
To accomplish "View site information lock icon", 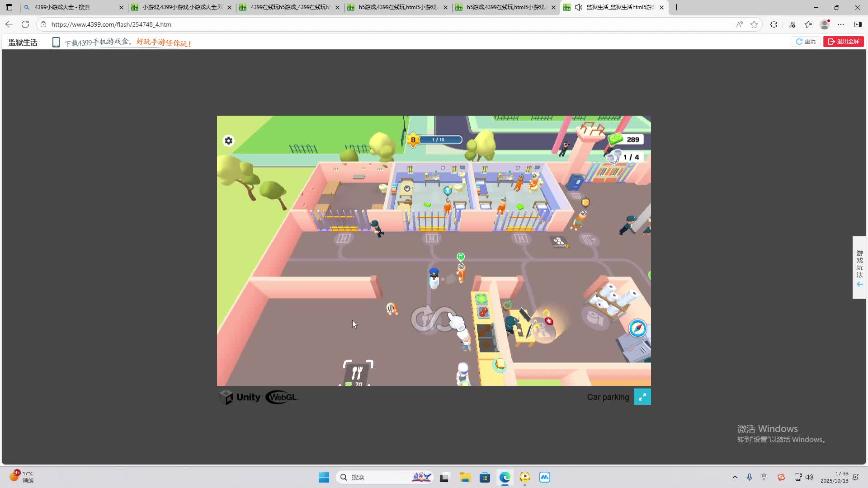I will tap(43, 24).
